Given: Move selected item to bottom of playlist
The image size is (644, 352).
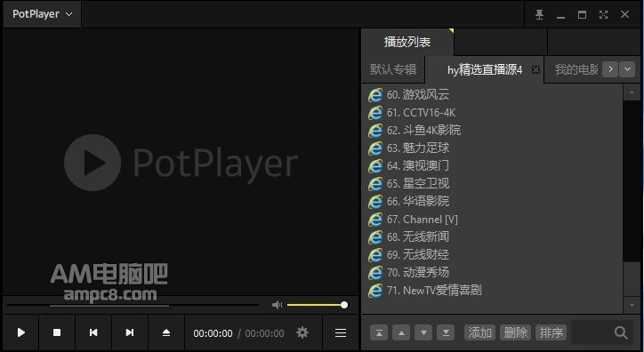Looking at the screenshot, I should pyautogui.click(x=446, y=332).
